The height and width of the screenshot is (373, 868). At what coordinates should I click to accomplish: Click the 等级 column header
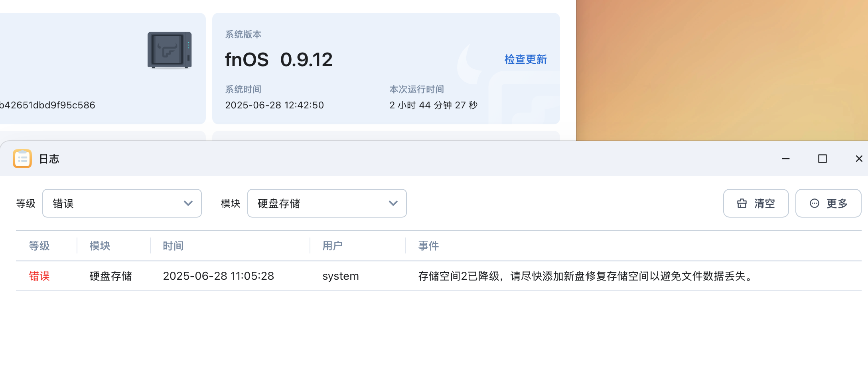tap(39, 245)
